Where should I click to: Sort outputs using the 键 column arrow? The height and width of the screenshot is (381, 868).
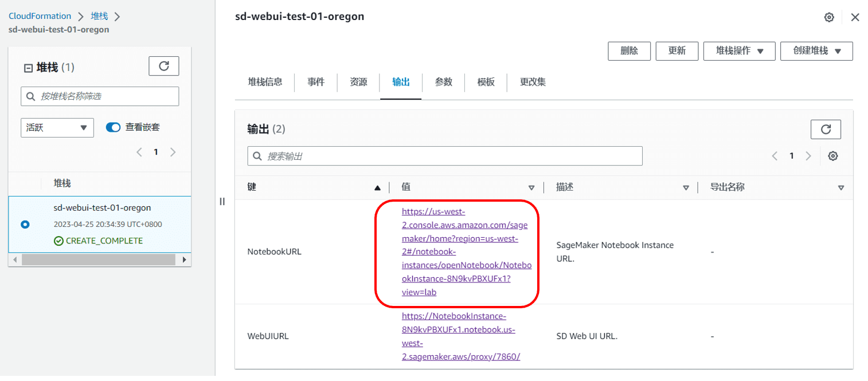pyautogui.click(x=377, y=187)
